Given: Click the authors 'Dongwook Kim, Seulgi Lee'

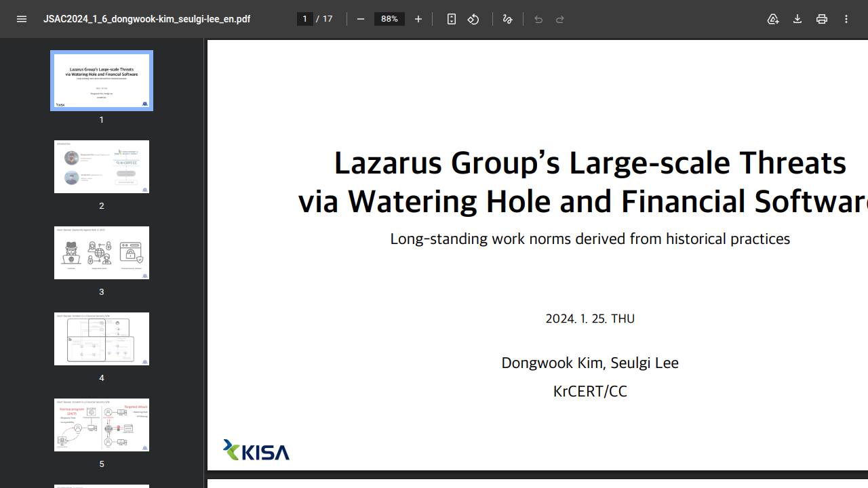Looking at the screenshot, I should (x=590, y=363).
